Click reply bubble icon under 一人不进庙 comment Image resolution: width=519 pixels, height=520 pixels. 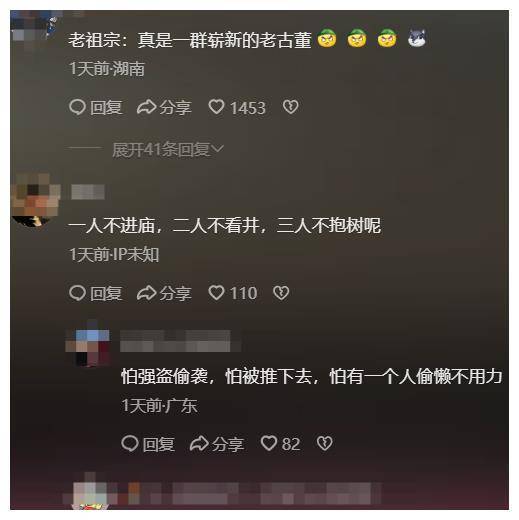(77, 293)
